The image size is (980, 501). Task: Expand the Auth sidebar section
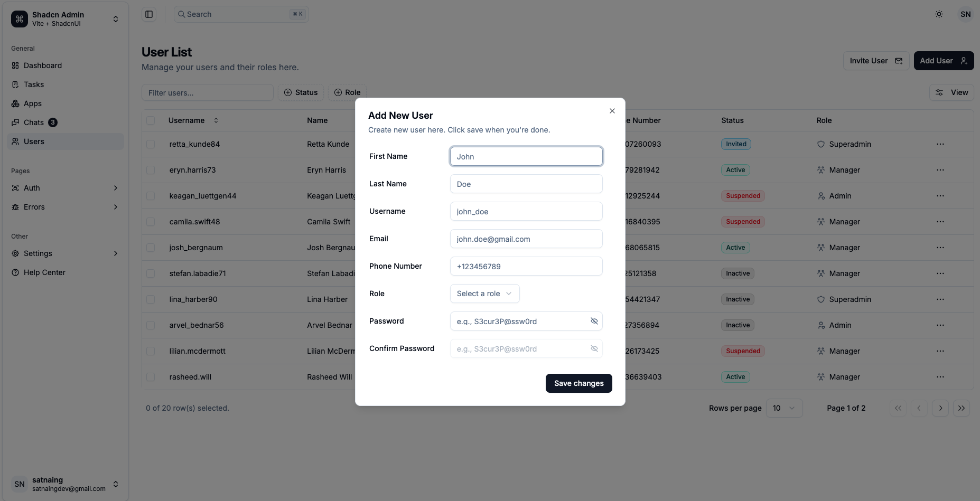(x=66, y=188)
